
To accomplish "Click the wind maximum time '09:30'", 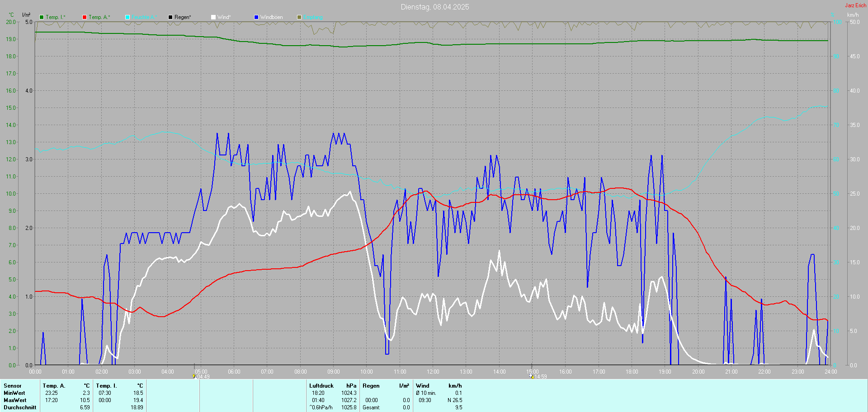I will tap(425, 400).
